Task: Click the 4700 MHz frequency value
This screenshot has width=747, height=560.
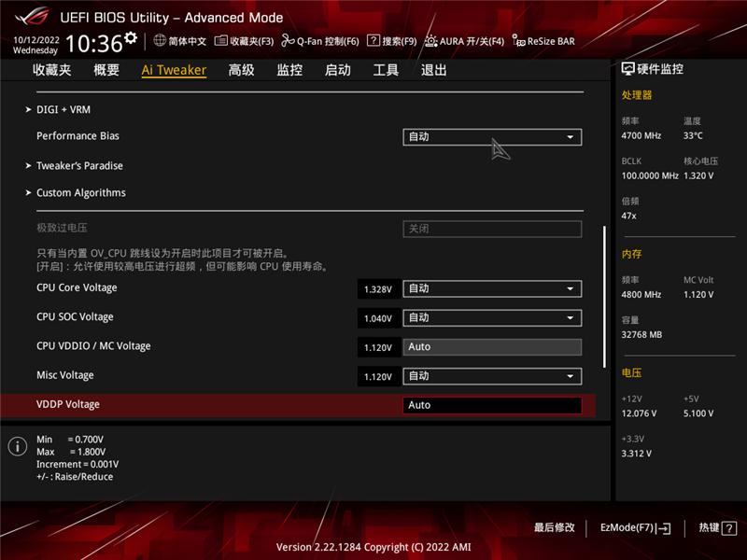Action: pos(641,135)
